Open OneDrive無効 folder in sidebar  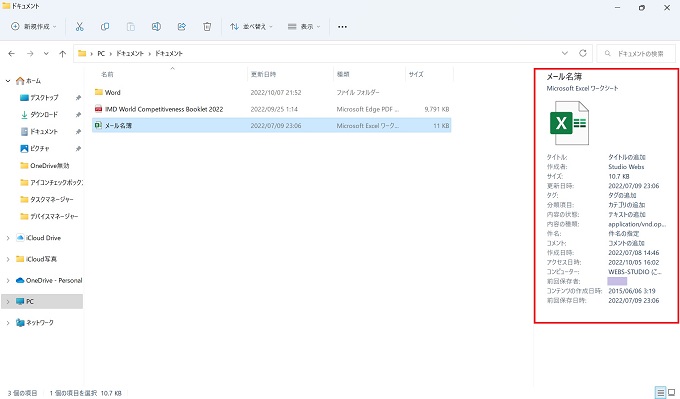(45, 165)
